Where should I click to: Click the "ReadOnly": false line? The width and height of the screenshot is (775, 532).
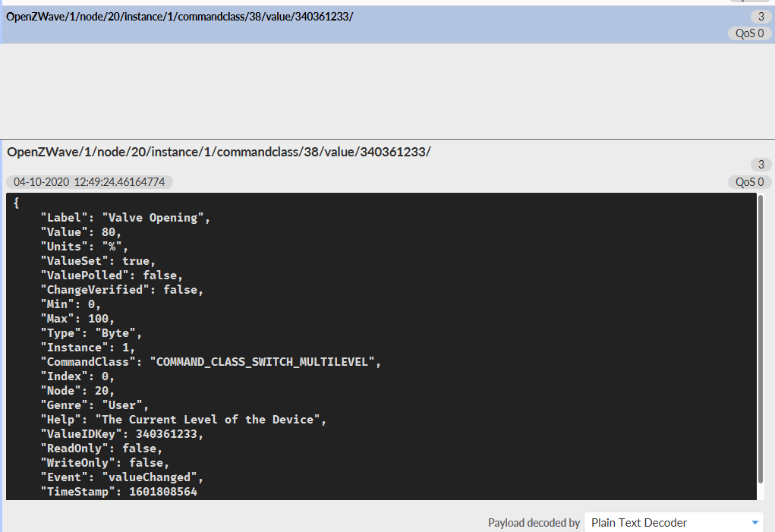101,449
